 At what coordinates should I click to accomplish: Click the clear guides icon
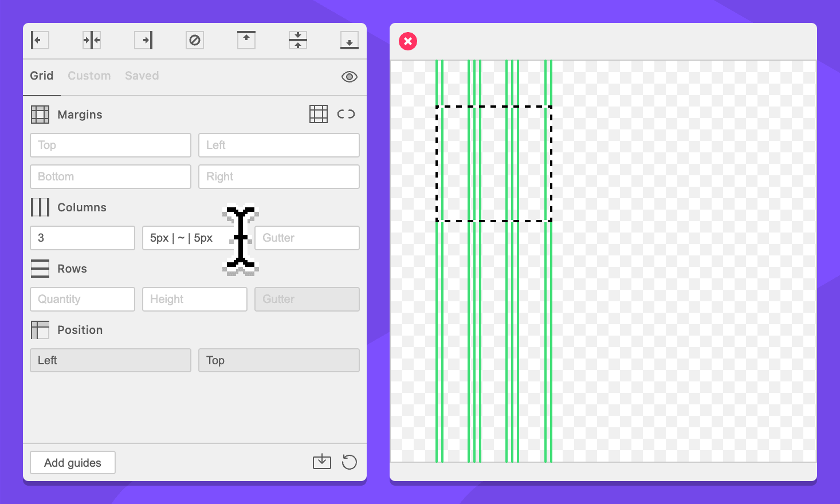click(x=195, y=40)
